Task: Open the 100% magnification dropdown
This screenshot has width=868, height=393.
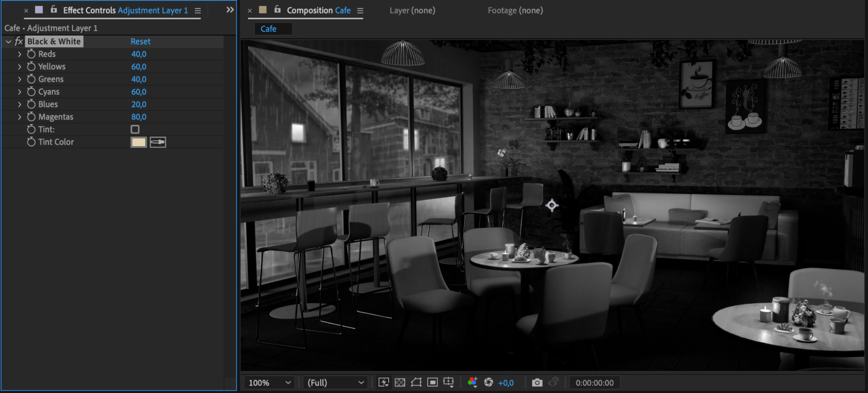Action: click(269, 383)
